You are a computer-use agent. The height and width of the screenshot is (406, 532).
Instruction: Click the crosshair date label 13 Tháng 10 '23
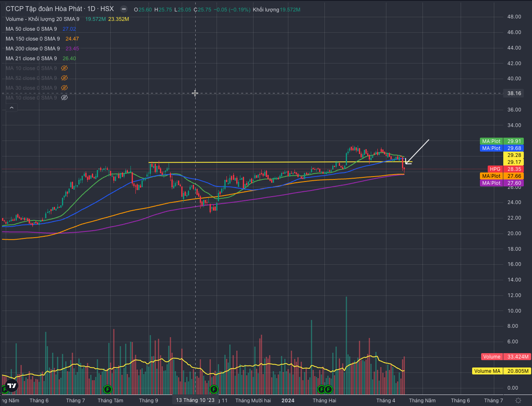(195, 400)
